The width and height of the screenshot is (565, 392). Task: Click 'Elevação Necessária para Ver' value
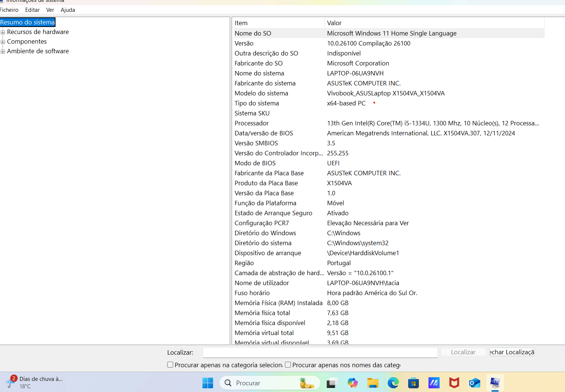point(368,223)
